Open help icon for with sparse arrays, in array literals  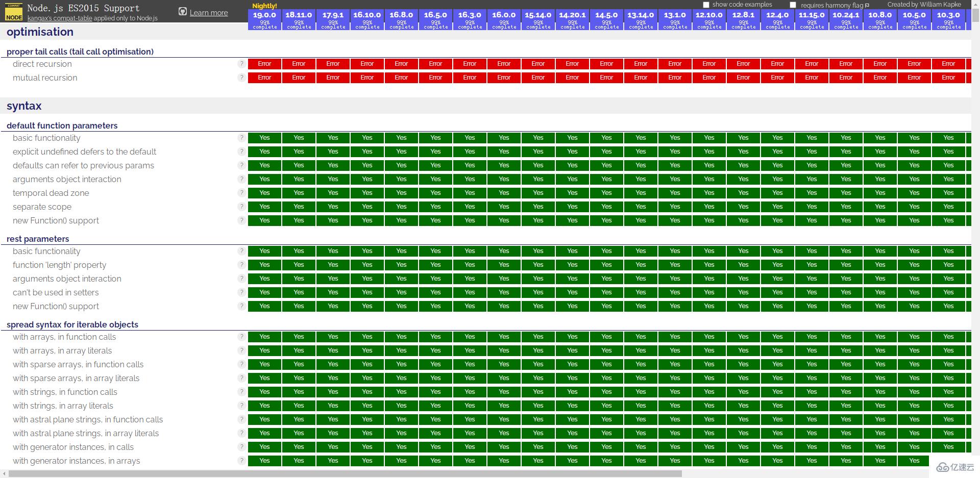tap(241, 378)
